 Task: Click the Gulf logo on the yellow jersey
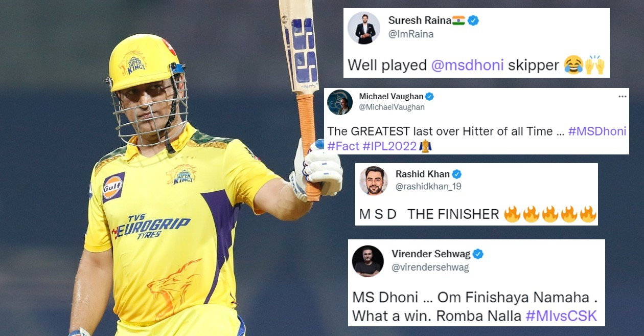(113, 187)
